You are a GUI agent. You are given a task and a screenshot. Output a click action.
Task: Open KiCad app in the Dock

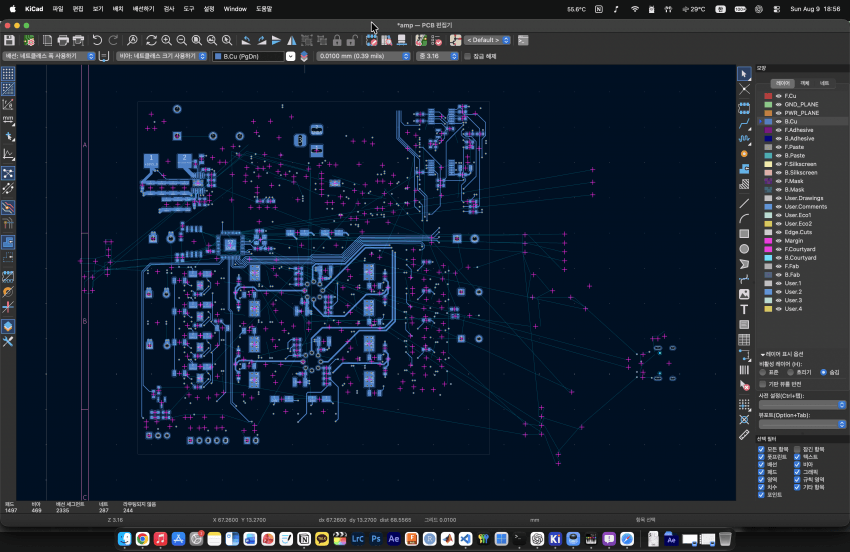pos(555,539)
